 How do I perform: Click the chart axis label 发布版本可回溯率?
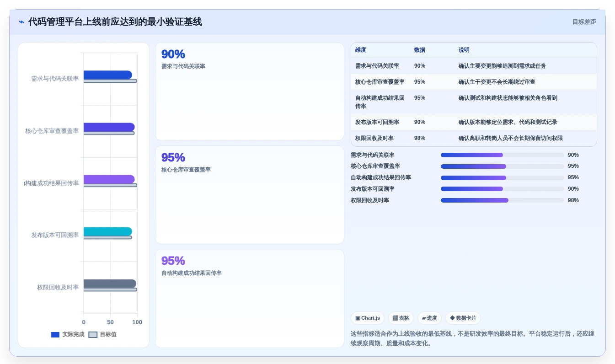pos(55,235)
